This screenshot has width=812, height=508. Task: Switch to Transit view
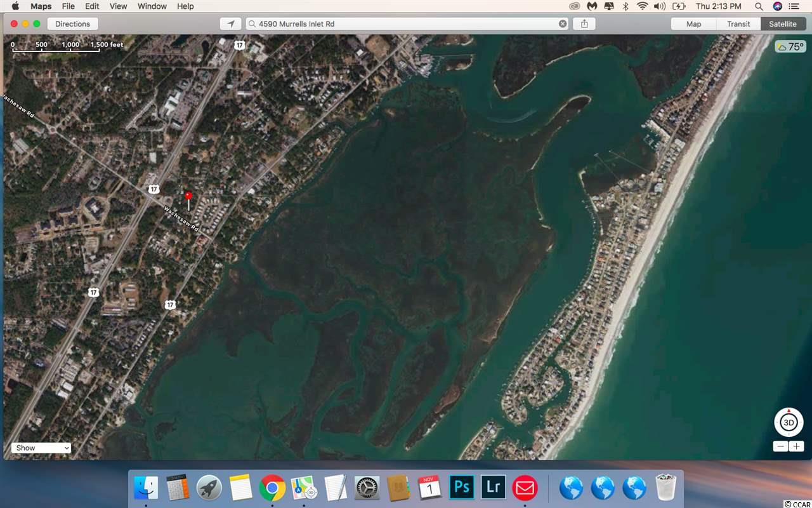click(x=738, y=23)
